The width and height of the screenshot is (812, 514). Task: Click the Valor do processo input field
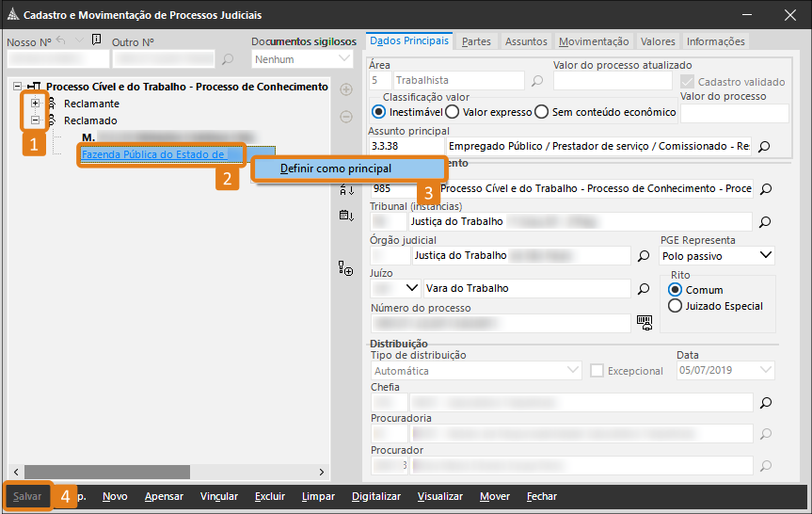point(733,113)
